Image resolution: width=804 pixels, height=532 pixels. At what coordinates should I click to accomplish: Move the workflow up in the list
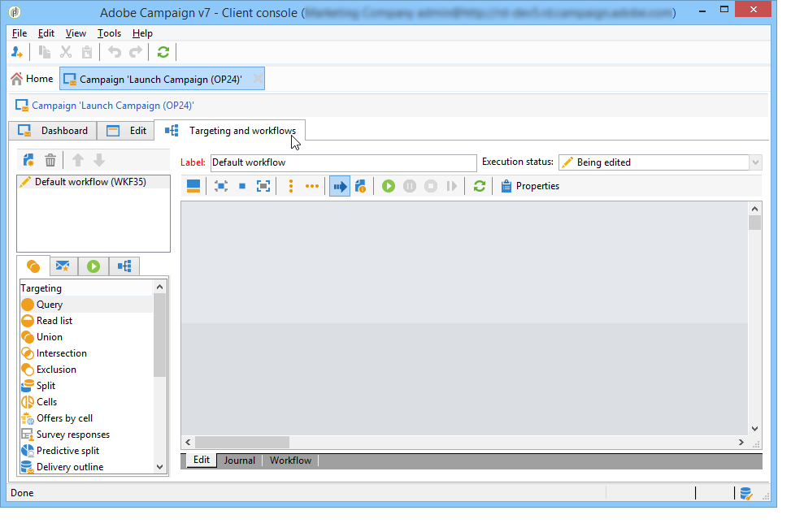point(78,161)
